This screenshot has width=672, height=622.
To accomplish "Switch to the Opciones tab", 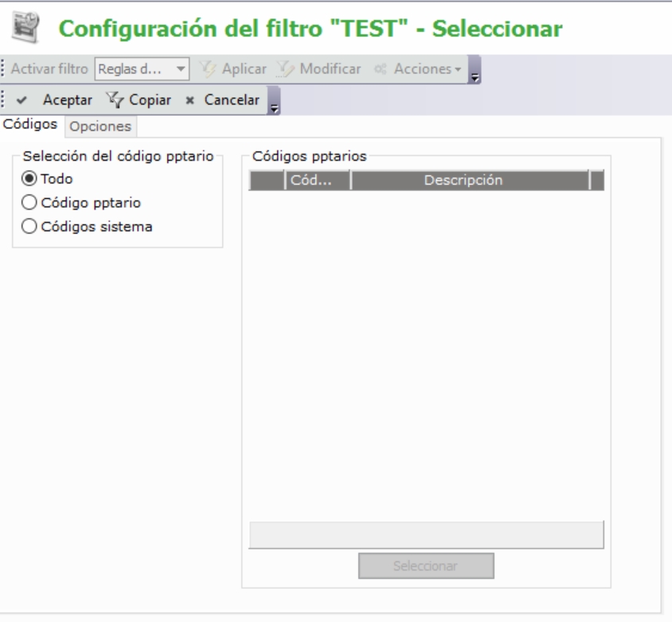I will pyautogui.click(x=100, y=127).
